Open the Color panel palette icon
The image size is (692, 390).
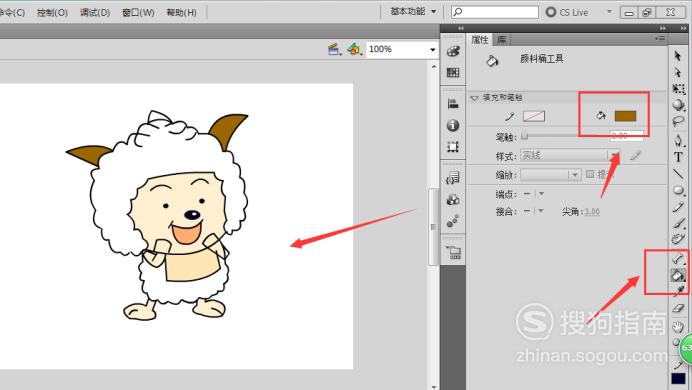tap(453, 51)
